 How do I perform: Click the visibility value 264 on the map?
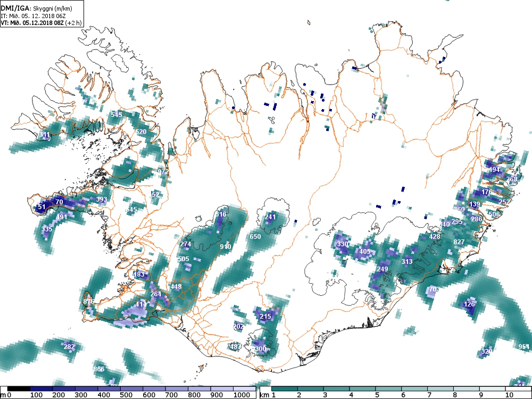156,294
